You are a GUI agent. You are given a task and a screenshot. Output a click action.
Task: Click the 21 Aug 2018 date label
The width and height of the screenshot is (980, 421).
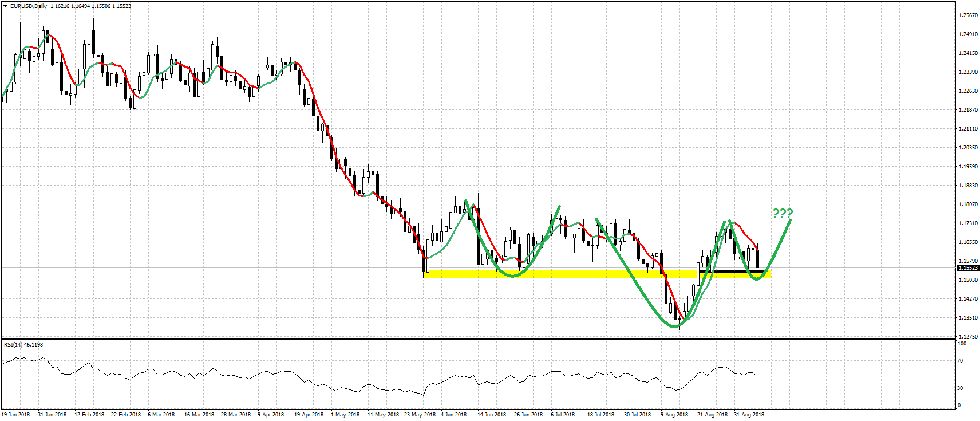click(x=713, y=415)
